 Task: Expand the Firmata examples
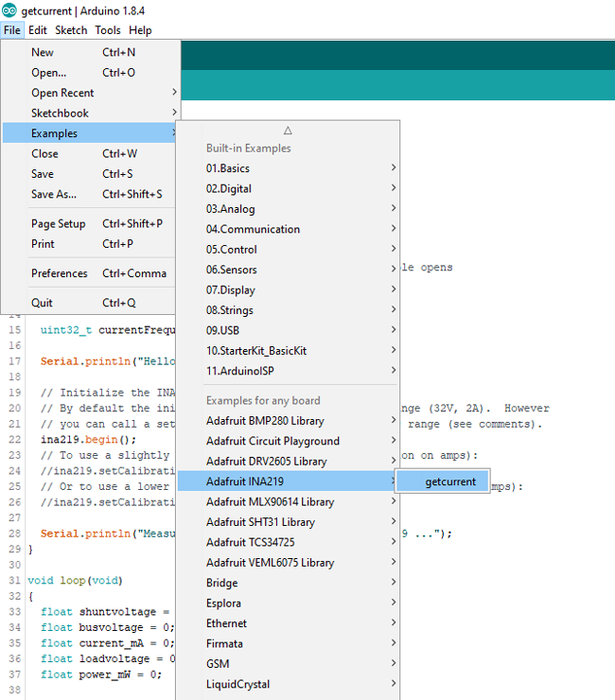288,643
